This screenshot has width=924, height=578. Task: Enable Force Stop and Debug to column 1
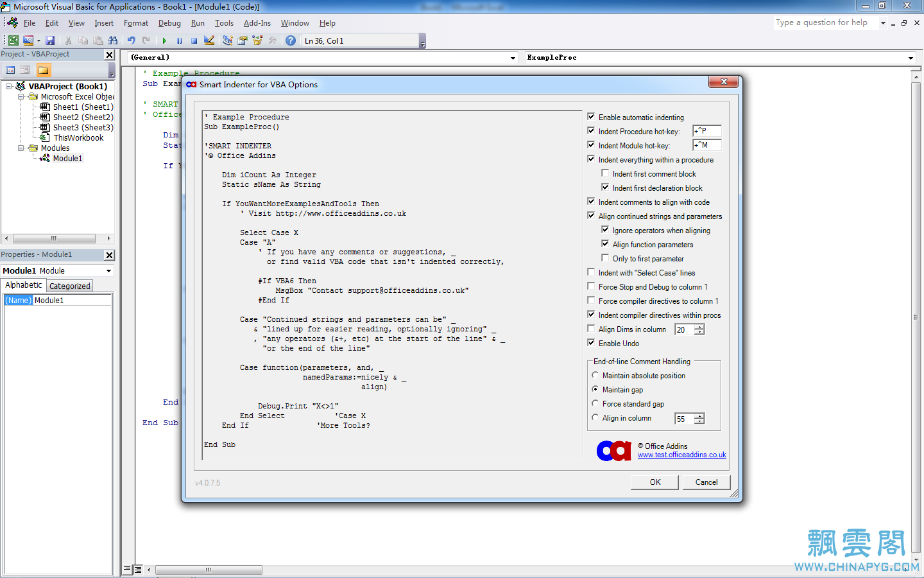591,286
